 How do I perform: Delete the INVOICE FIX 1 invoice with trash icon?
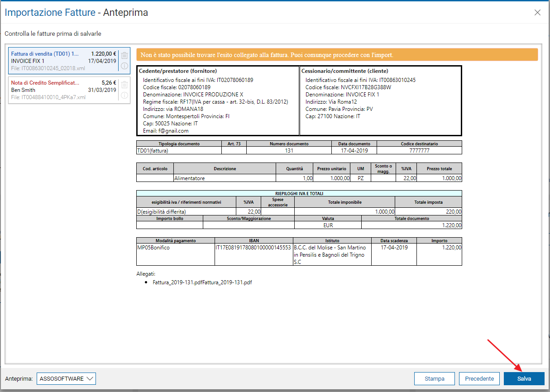[x=124, y=56]
